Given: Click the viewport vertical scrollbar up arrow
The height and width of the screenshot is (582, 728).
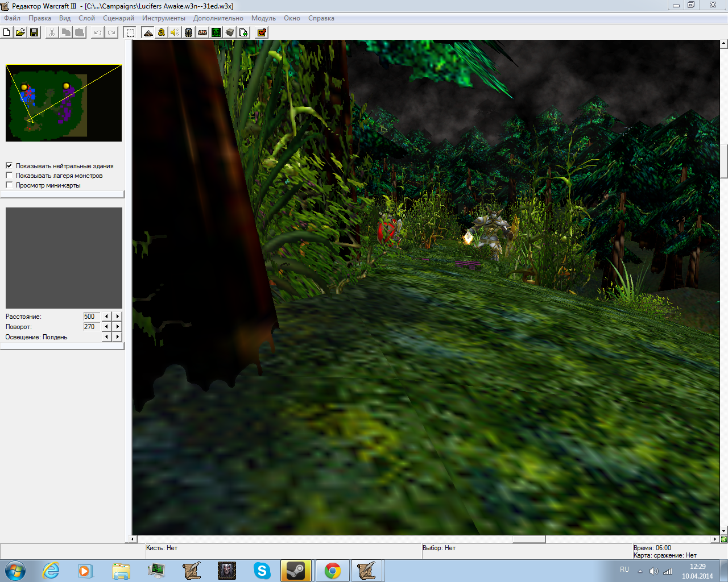Looking at the screenshot, I should pyautogui.click(x=724, y=43).
